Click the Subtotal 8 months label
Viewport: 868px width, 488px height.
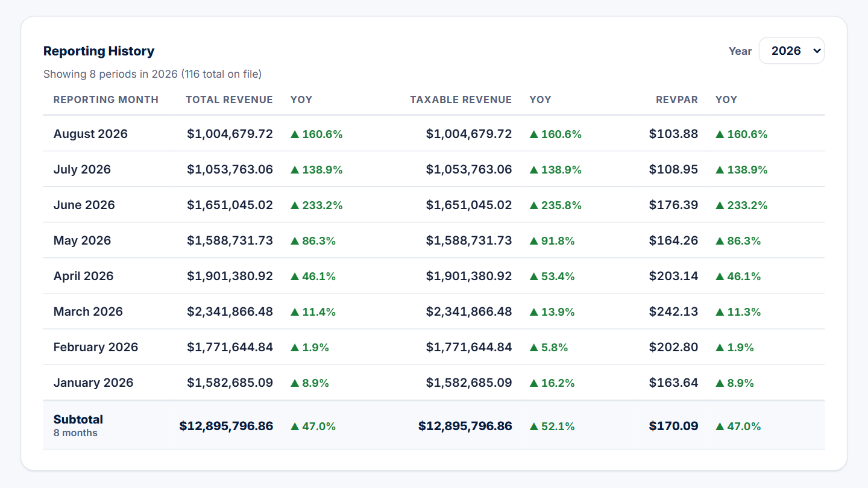78,425
